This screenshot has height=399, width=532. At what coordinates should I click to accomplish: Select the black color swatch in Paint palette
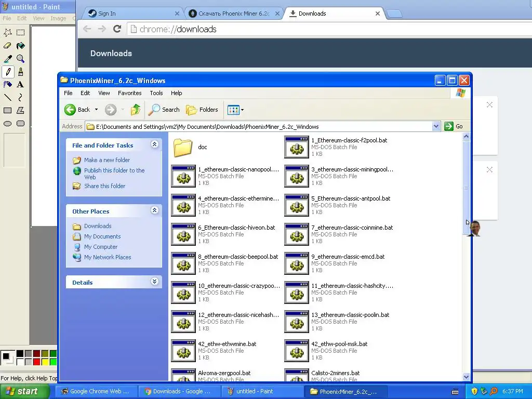click(x=20, y=354)
